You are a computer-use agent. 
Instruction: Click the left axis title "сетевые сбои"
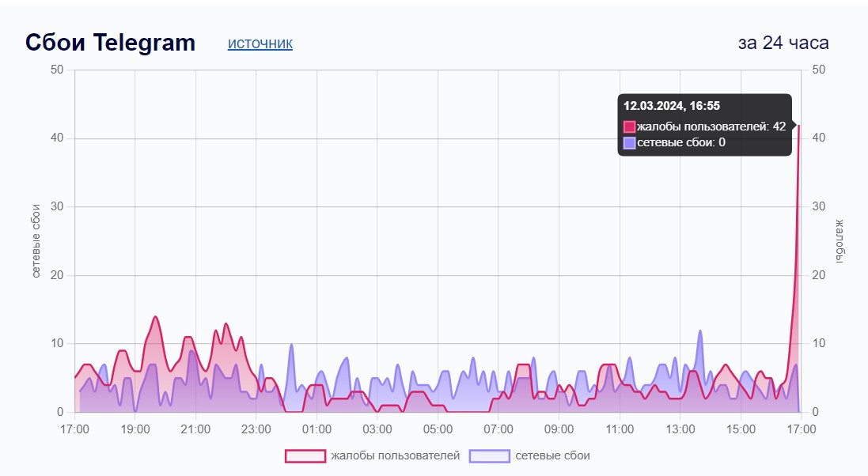tap(36, 240)
